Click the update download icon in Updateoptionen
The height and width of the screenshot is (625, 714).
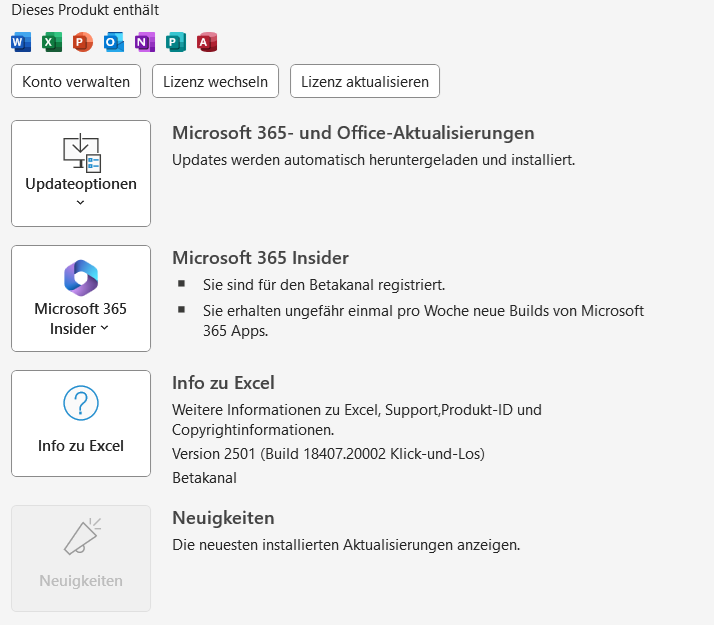click(x=82, y=153)
